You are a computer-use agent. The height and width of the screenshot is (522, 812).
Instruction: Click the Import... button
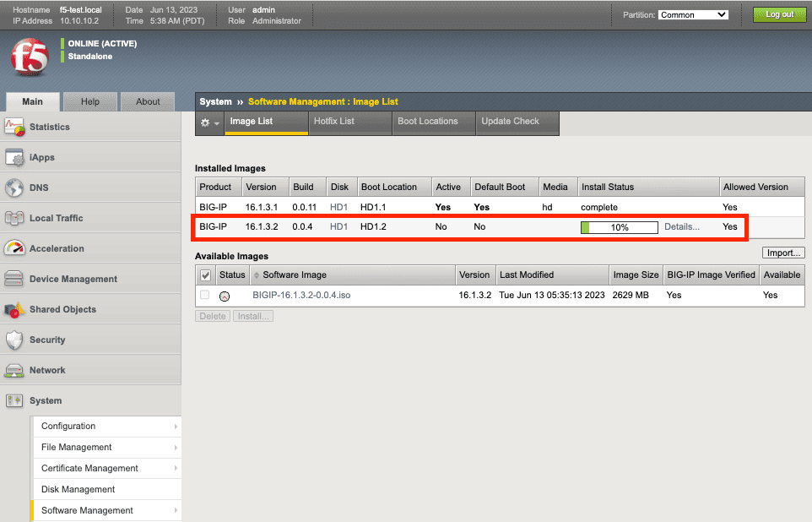point(783,253)
